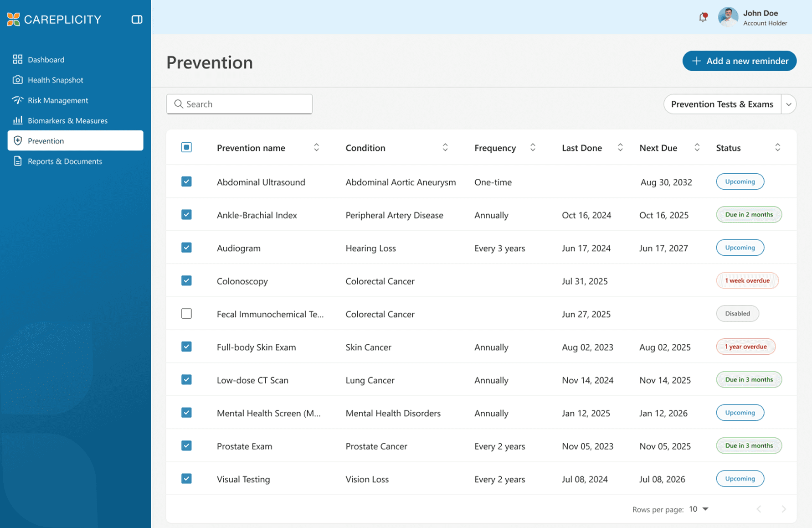The width and height of the screenshot is (812, 528).
Task: Sort by Last Done column arrows
Action: [x=620, y=147]
